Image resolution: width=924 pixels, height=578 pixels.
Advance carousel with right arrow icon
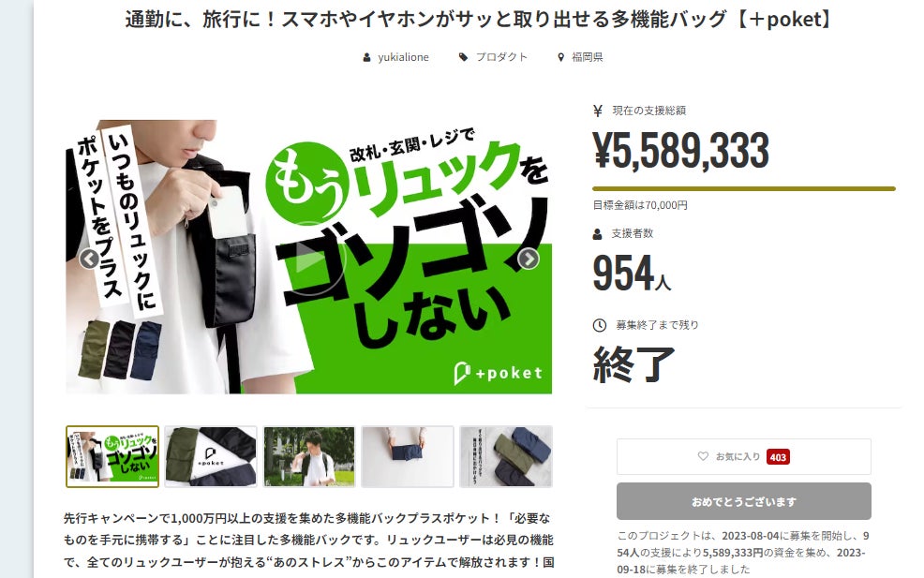tap(528, 259)
